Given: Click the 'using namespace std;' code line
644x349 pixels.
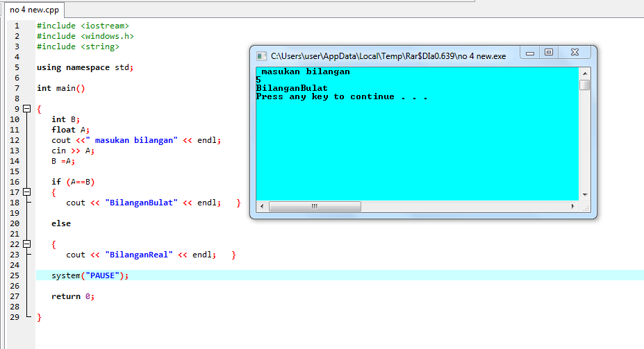Looking at the screenshot, I should coord(85,67).
